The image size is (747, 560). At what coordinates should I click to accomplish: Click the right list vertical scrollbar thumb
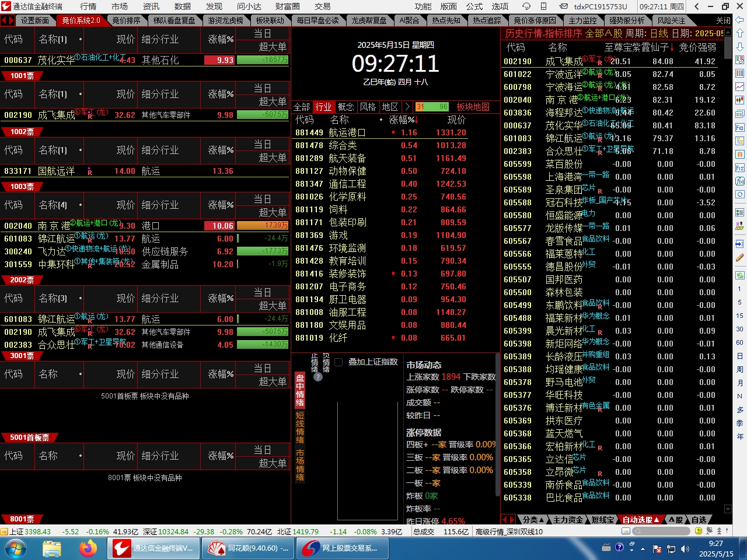tap(728, 48)
